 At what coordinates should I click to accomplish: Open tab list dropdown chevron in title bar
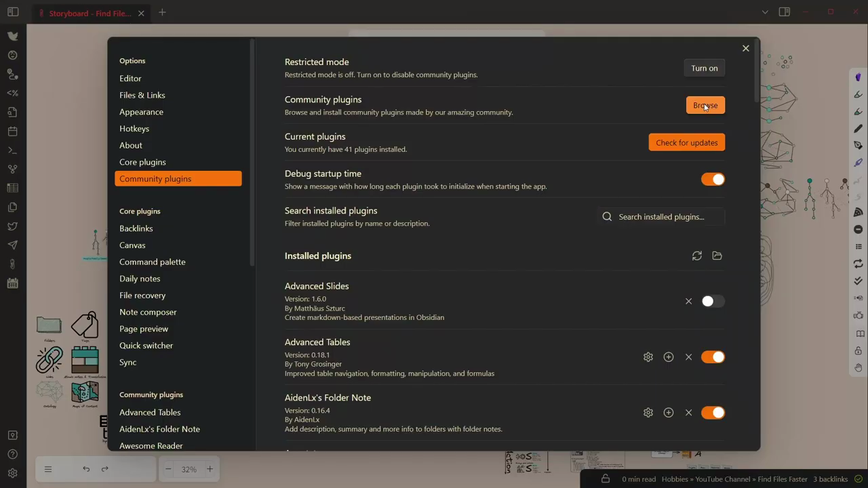click(x=765, y=12)
